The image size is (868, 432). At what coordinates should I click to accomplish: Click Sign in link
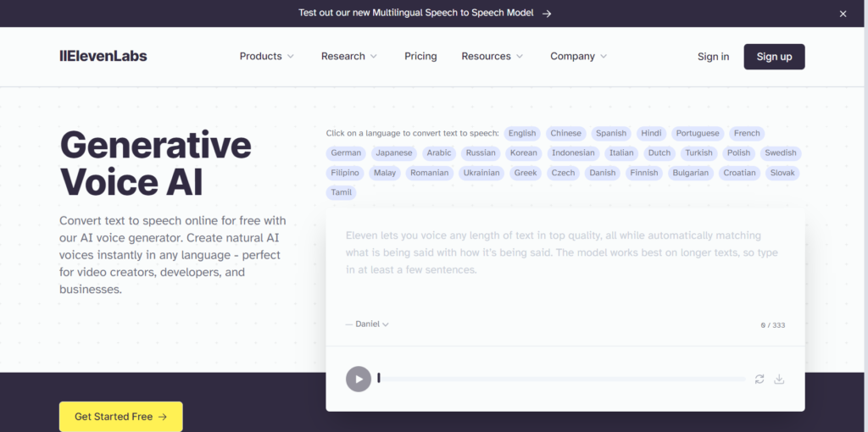(713, 57)
